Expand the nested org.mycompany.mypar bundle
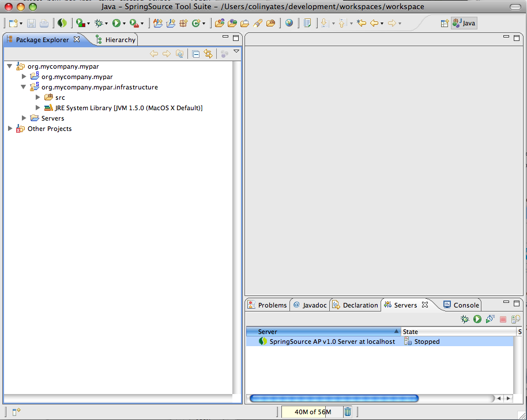Viewport: 527px width, 420px height. (x=24, y=77)
